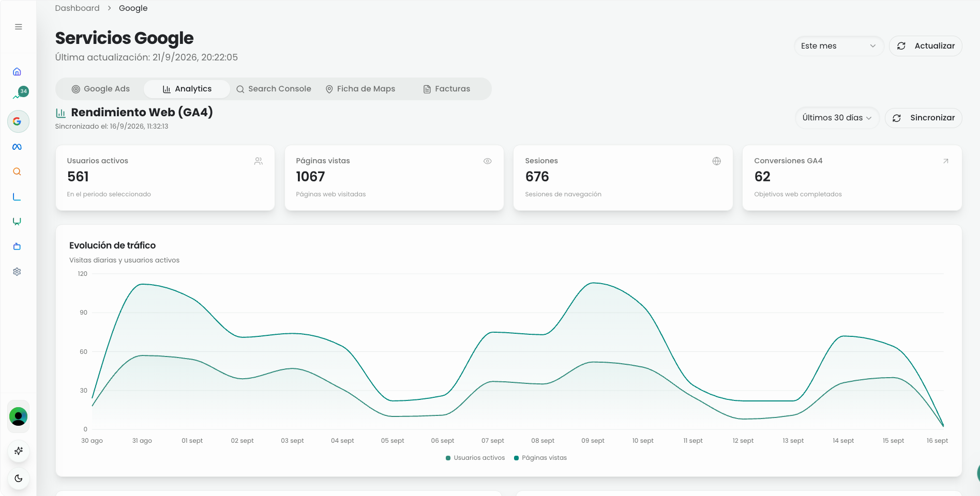This screenshot has height=496, width=980.
Task: Open the Este mes period dropdown
Action: [839, 46]
